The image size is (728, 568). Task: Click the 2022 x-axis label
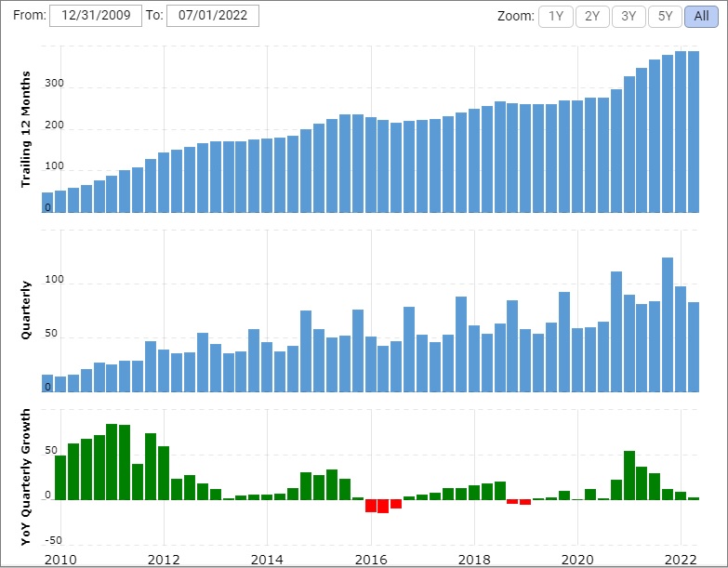click(681, 560)
